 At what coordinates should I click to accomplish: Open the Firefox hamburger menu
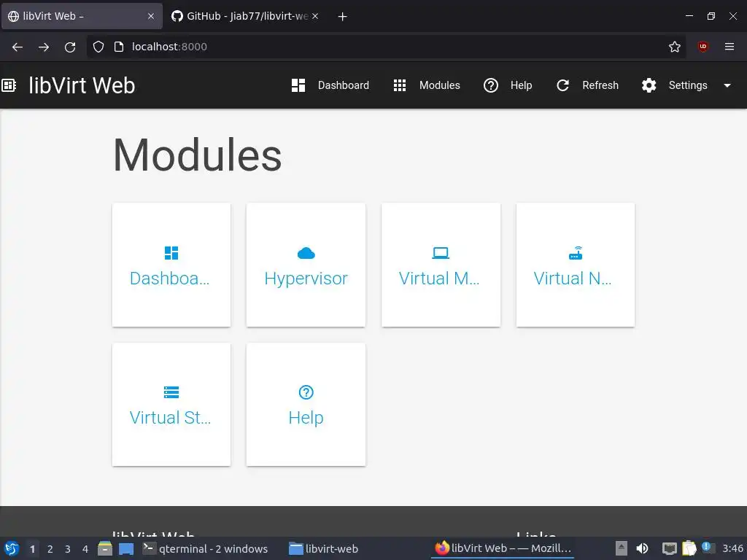[729, 46]
